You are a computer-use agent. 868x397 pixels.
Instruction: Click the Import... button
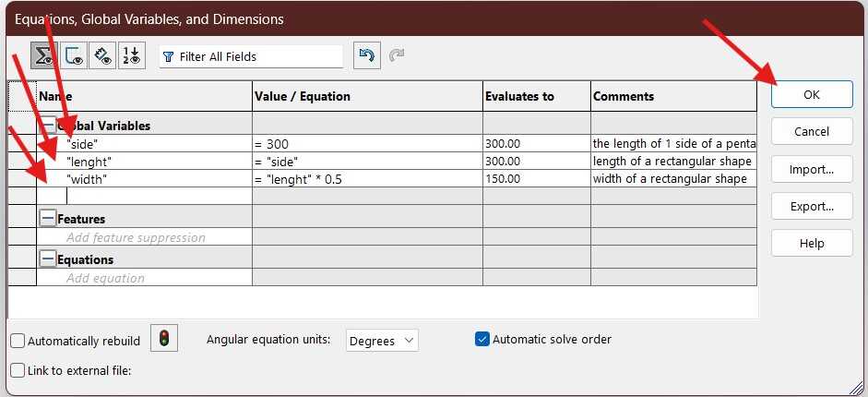pyautogui.click(x=812, y=169)
